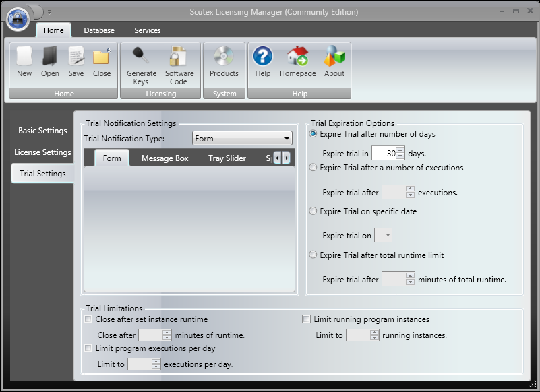Minimize the Scutex Licensing Manager window
Screen dimensions: 540x392
(502, 11)
